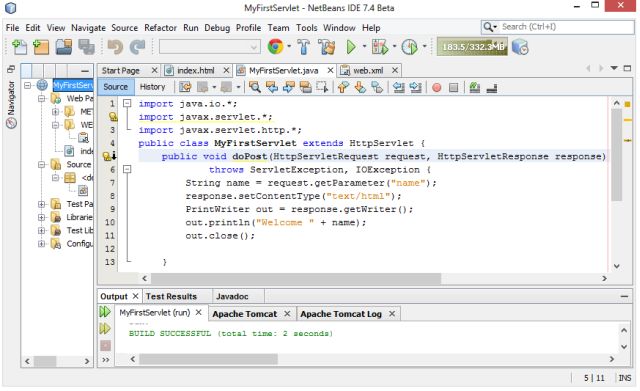Viewport: 640px width, 391px height.
Task: Click the Profile Project clock icon
Action: click(x=409, y=47)
